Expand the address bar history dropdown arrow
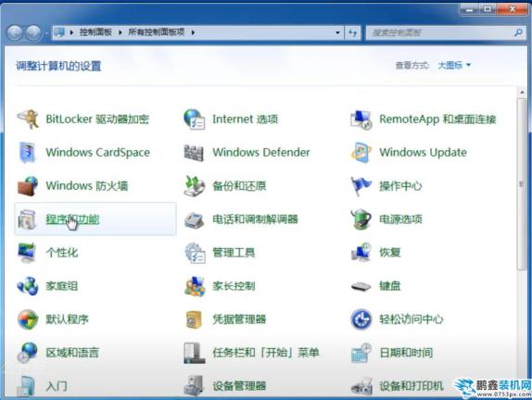 [x=337, y=32]
